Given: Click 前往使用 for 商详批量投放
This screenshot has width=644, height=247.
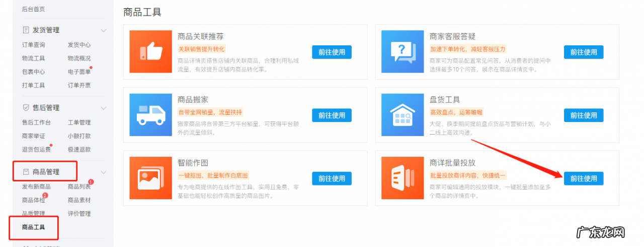Looking at the screenshot, I should coord(583,178).
